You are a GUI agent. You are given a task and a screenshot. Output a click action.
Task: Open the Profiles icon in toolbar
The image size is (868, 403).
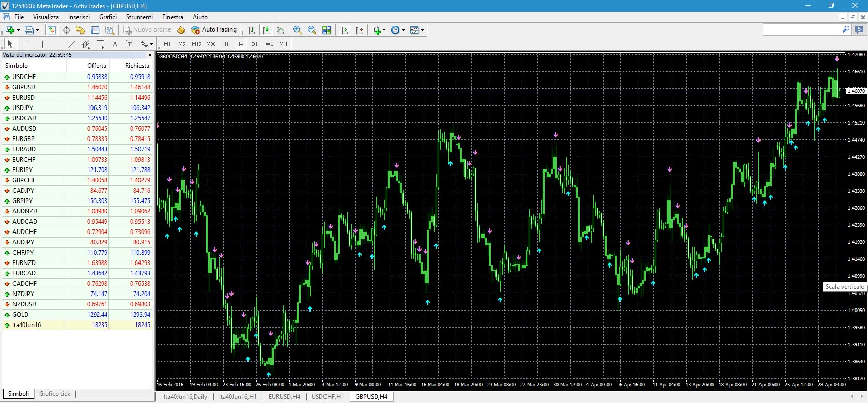29,30
